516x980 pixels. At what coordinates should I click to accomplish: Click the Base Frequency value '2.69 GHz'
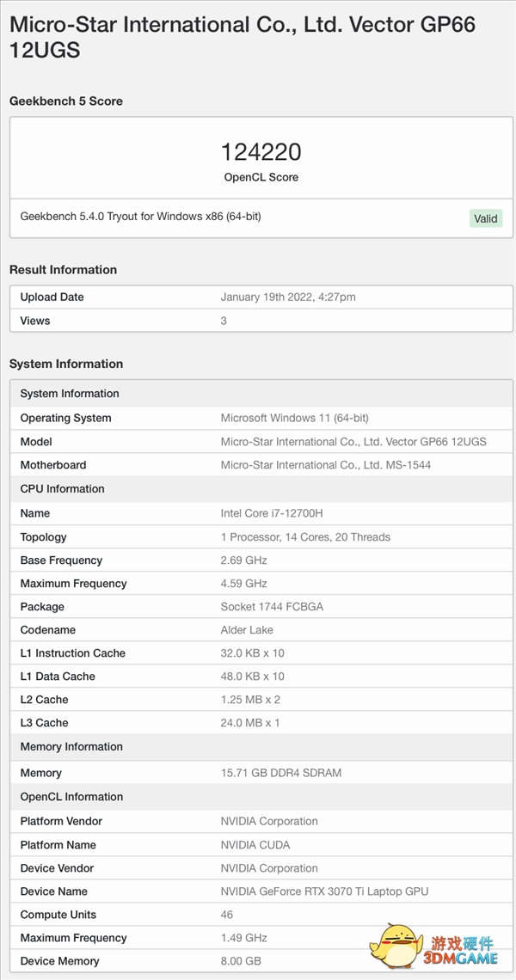pyautogui.click(x=244, y=560)
